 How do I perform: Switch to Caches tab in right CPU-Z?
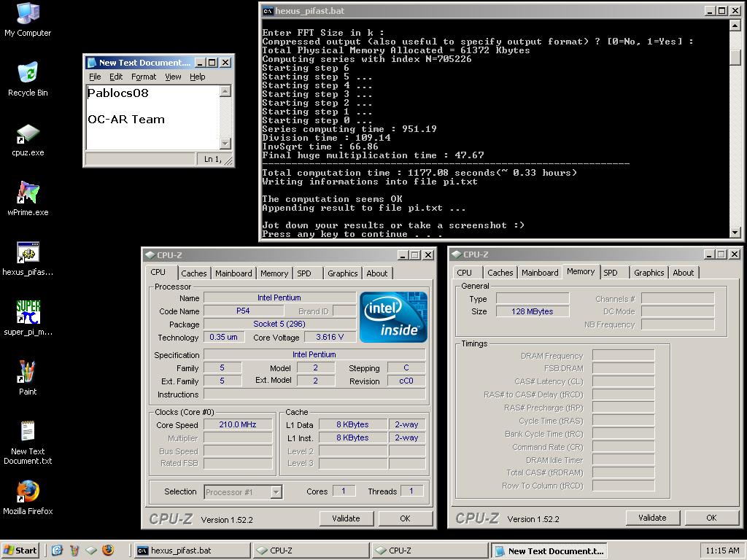click(x=500, y=273)
